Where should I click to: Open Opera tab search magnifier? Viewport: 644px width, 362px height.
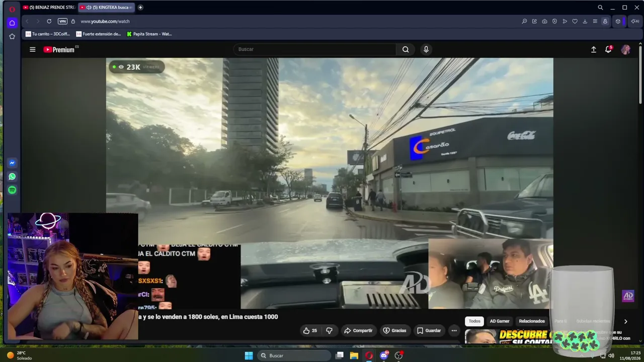(600, 8)
